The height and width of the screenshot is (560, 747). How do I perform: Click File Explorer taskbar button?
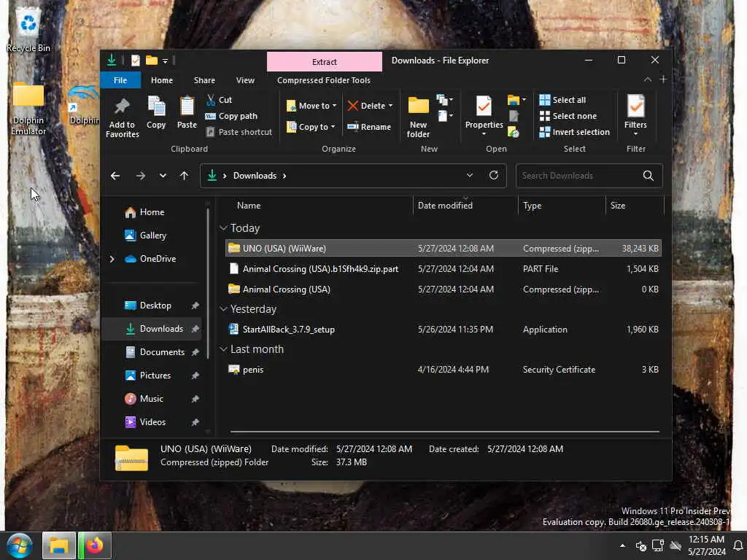[x=59, y=545]
